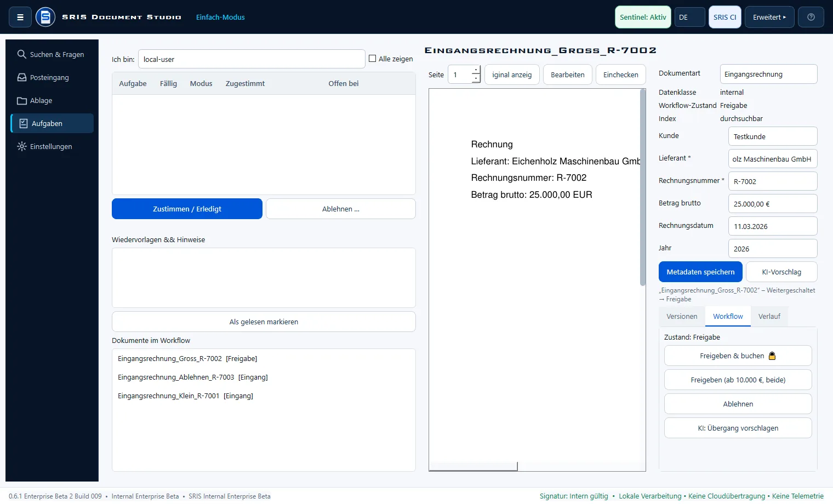Click Zustimmen / Erledigt button
This screenshot has width=833, height=504.
pos(187,209)
